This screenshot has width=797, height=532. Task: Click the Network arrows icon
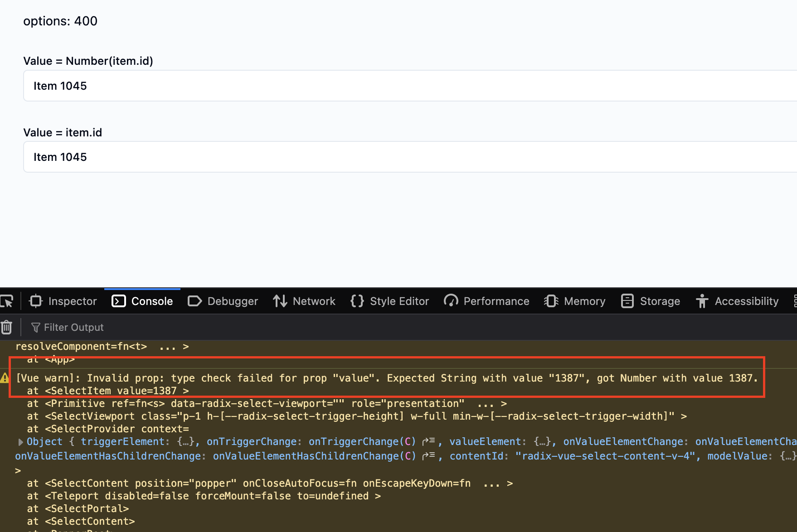coord(280,301)
